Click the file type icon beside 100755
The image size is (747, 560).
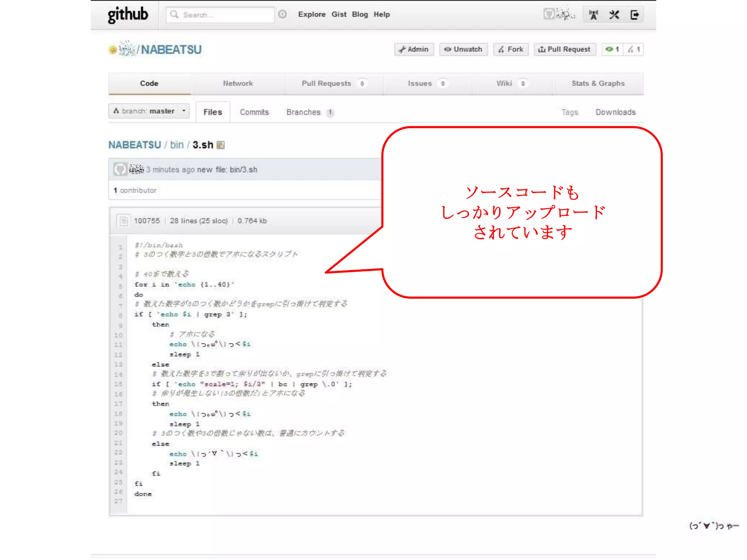point(124,221)
